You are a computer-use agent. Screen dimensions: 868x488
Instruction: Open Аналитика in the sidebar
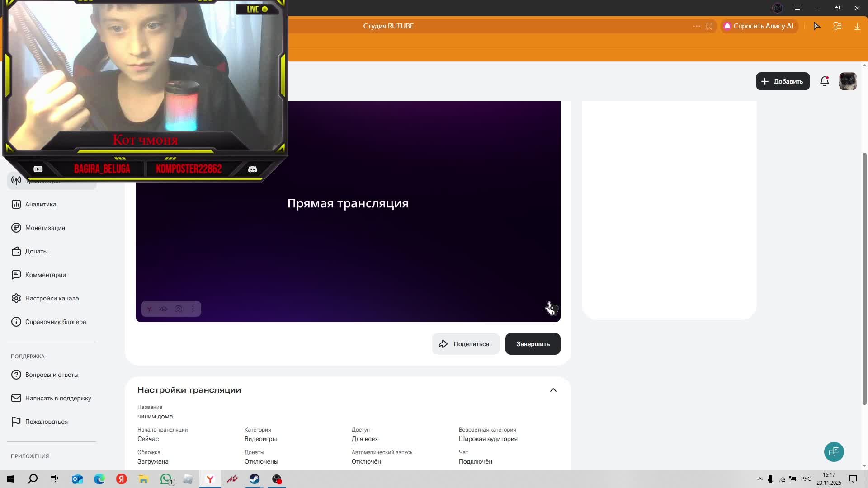(41, 204)
